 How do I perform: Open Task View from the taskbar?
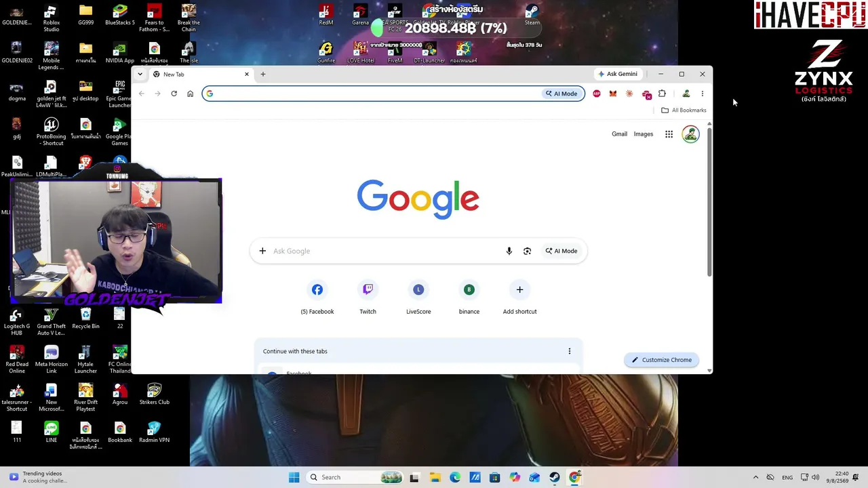point(414,477)
